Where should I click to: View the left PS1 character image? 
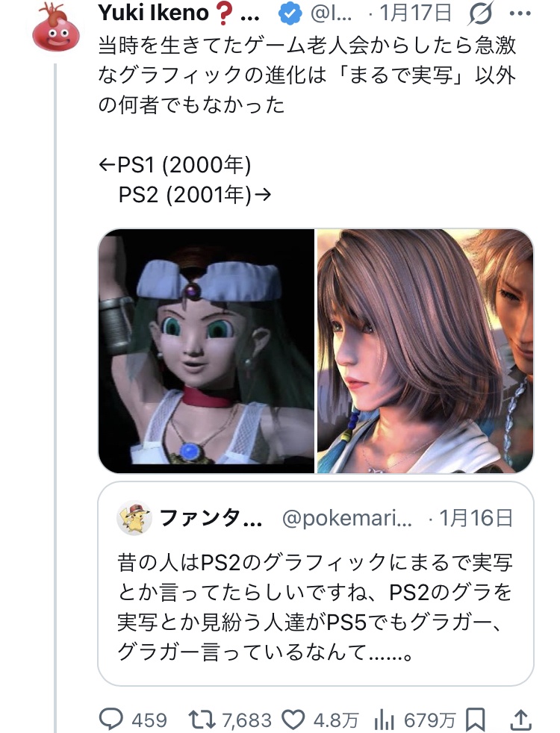tap(206, 351)
